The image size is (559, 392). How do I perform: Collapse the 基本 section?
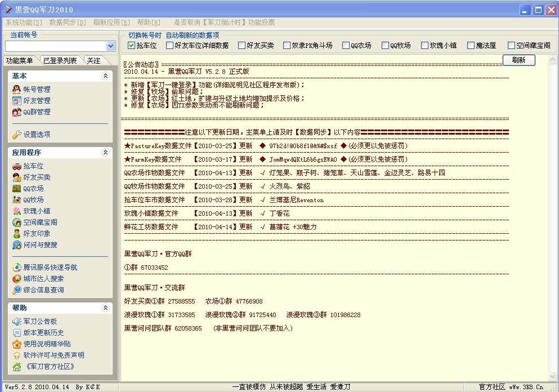pyautogui.click(x=105, y=75)
